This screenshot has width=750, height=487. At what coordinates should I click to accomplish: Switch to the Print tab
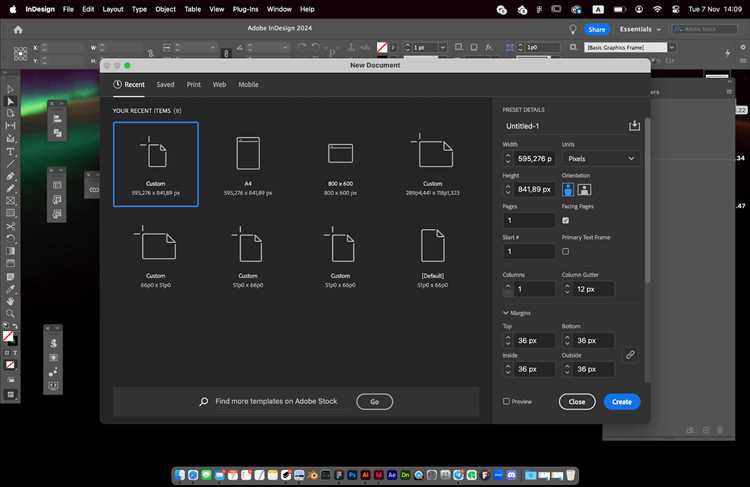(194, 85)
